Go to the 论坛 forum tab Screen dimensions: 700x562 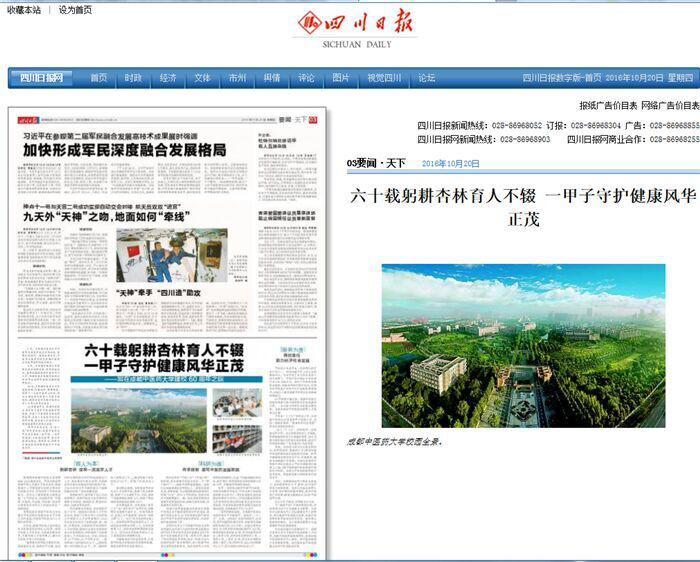click(427, 78)
